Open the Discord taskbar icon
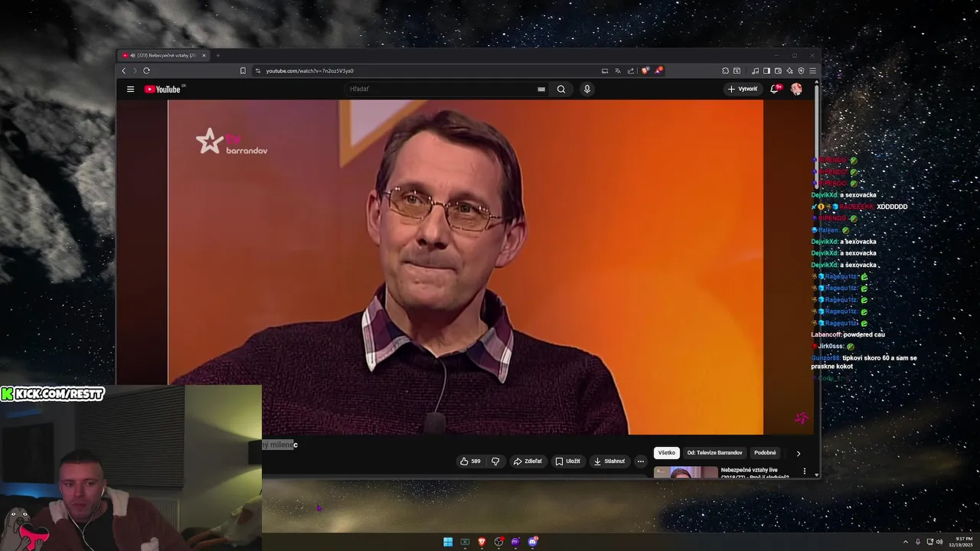This screenshot has width=980, height=551. (x=533, y=542)
